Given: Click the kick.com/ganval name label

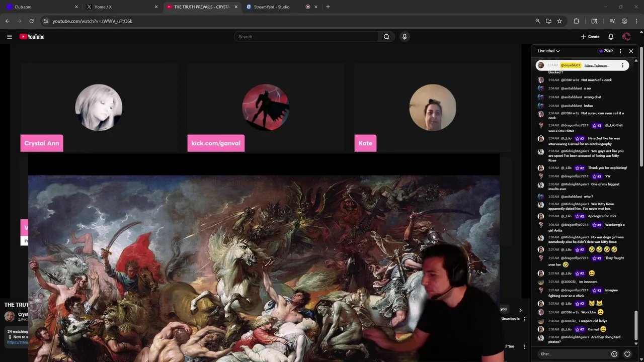Looking at the screenshot, I should 216,143.
